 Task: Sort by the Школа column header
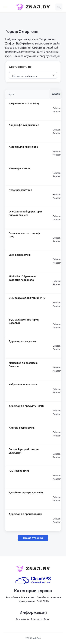tap(56, 94)
